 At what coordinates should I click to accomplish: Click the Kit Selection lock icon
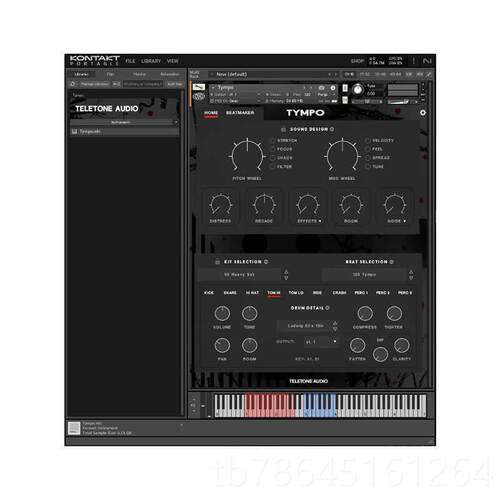(x=217, y=262)
